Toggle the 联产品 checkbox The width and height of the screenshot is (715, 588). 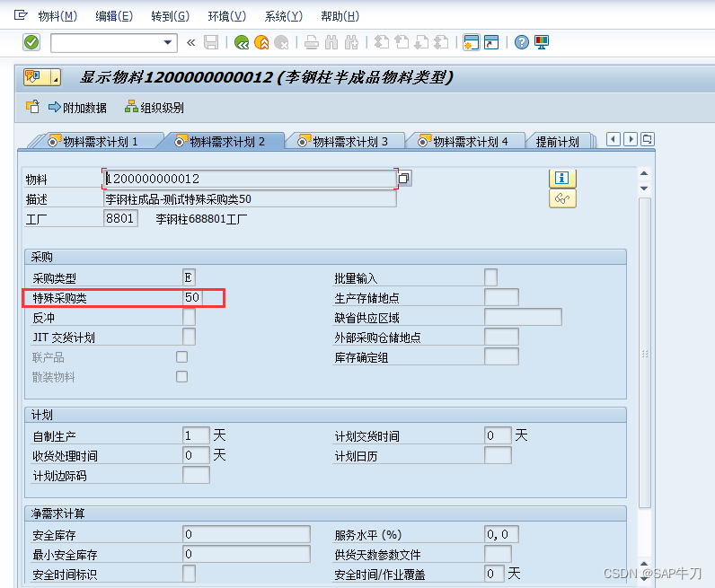pos(182,357)
